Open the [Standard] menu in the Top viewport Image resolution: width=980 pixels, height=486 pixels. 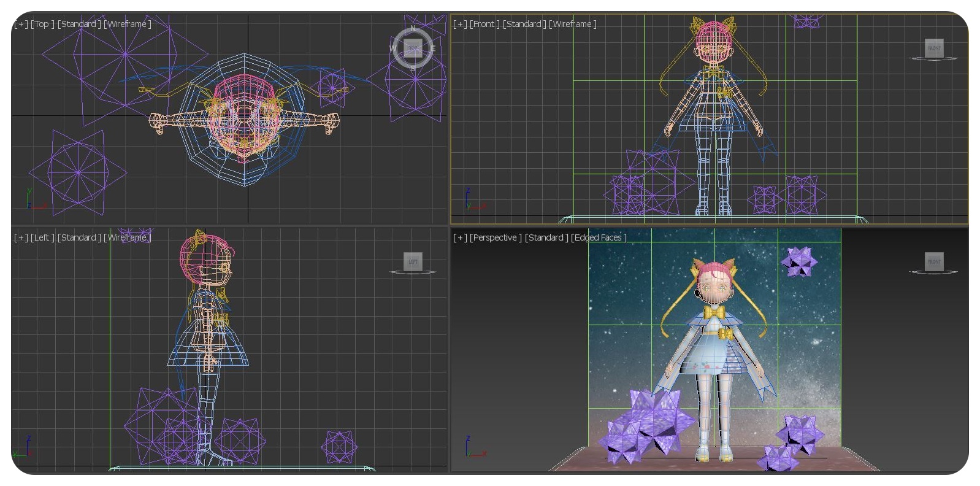coord(80,24)
